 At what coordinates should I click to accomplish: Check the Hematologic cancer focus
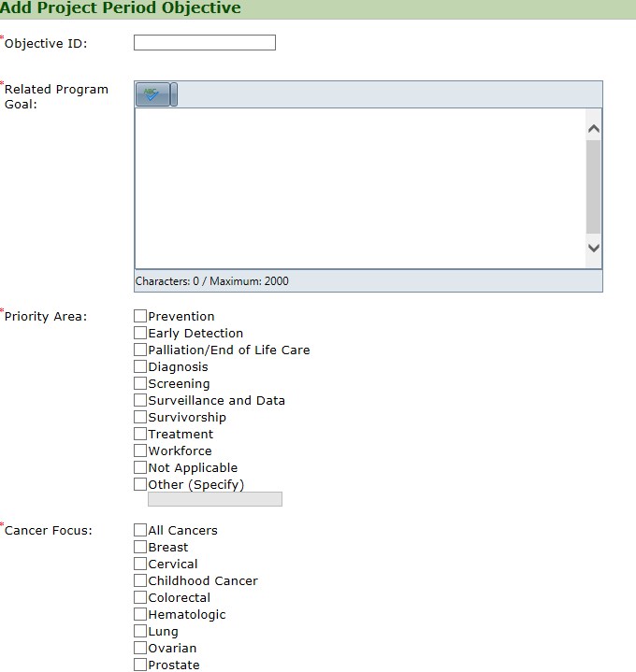pyautogui.click(x=140, y=614)
